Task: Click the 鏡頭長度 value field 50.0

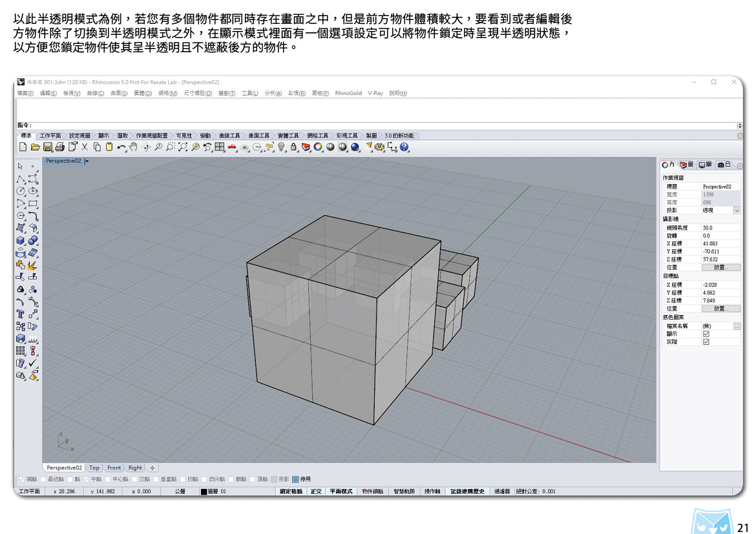Action: coord(720,228)
